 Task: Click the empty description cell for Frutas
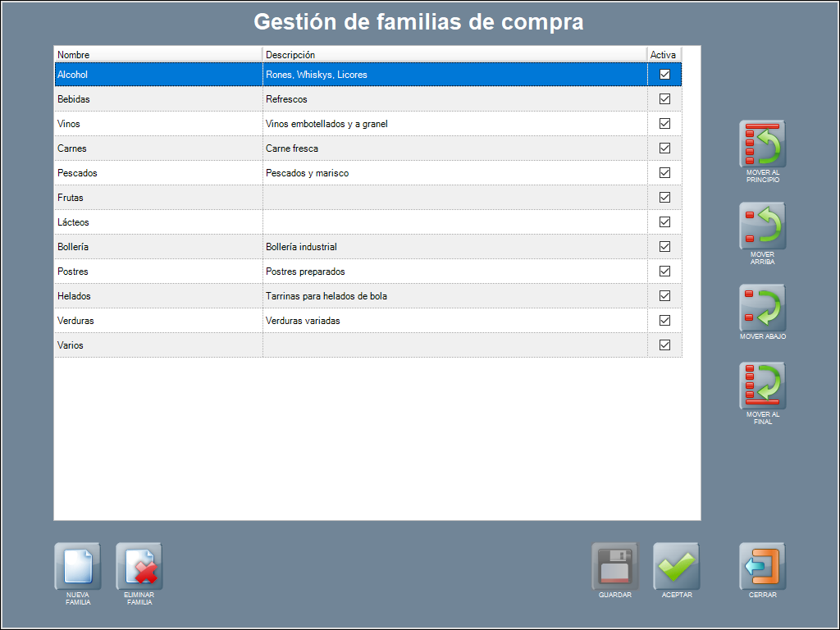coord(454,198)
